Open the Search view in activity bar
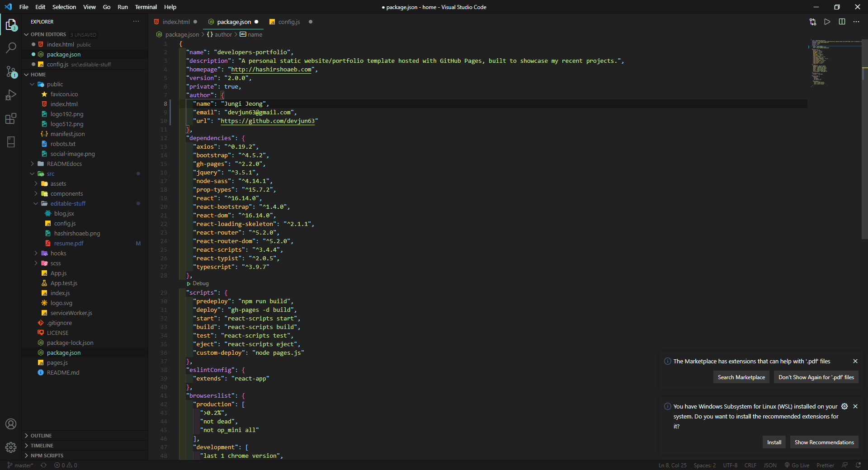 pyautogui.click(x=11, y=48)
